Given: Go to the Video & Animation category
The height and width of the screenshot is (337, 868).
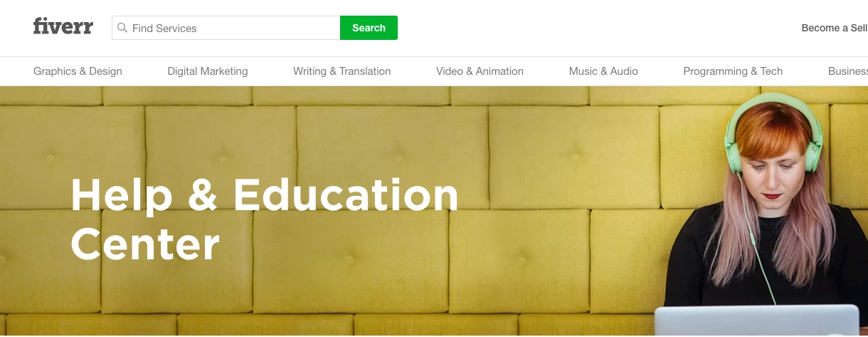Looking at the screenshot, I should pos(480,71).
